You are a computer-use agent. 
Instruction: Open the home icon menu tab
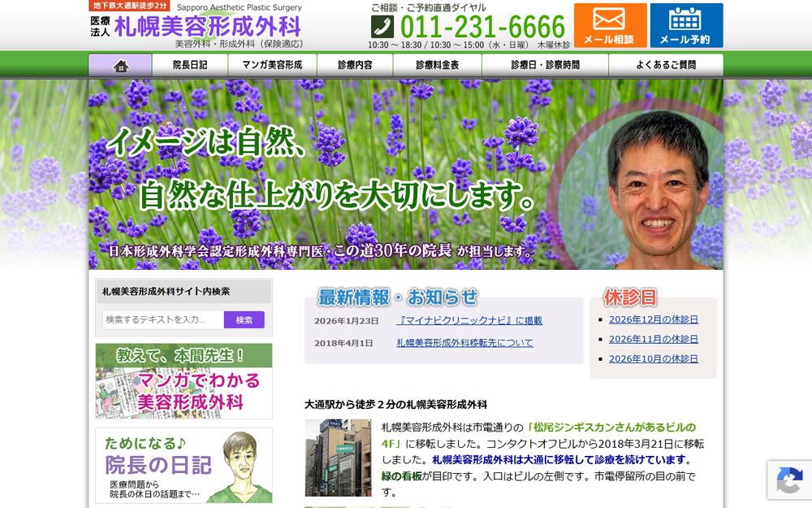(x=120, y=65)
